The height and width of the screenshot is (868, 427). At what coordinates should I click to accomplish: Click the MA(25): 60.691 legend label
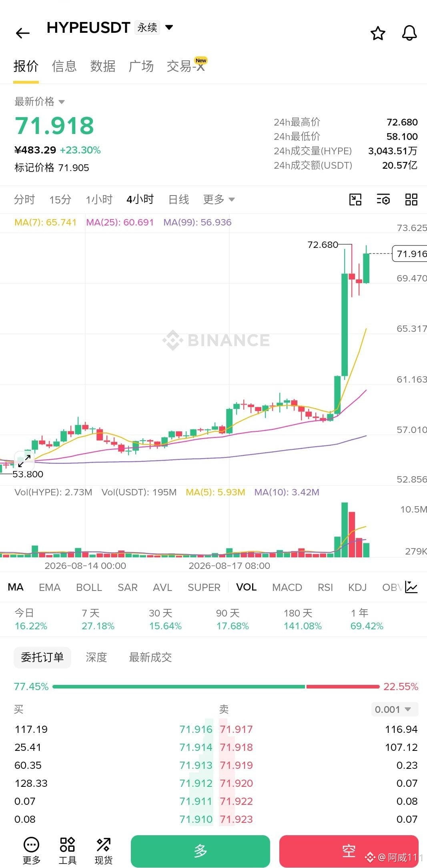pyautogui.click(x=120, y=222)
